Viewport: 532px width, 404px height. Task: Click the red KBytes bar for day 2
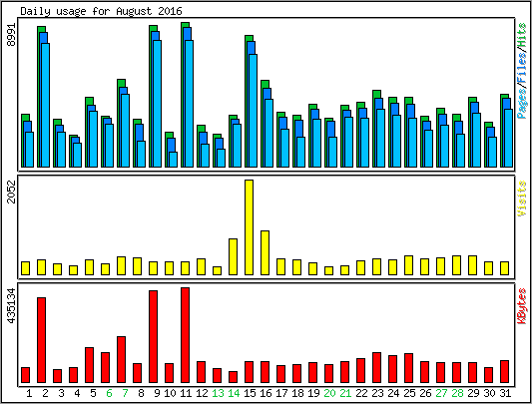point(41,340)
